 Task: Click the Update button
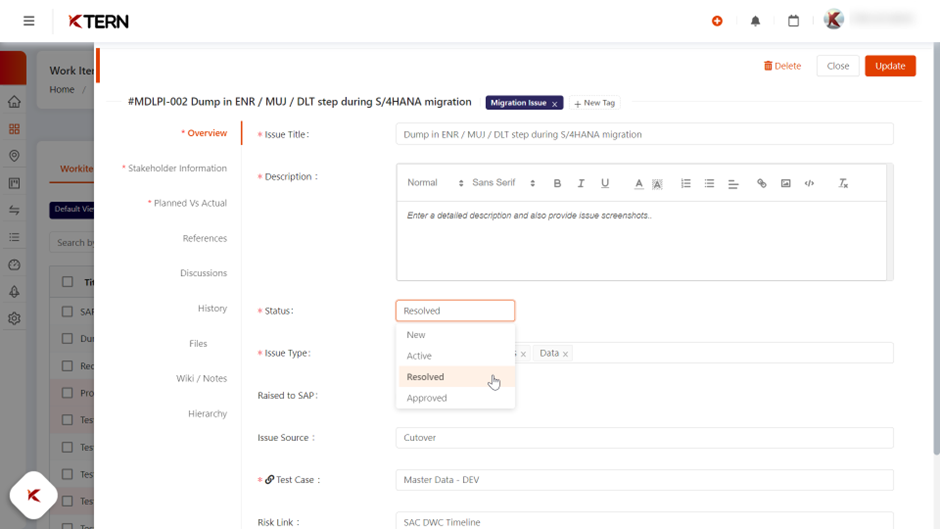coord(890,66)
